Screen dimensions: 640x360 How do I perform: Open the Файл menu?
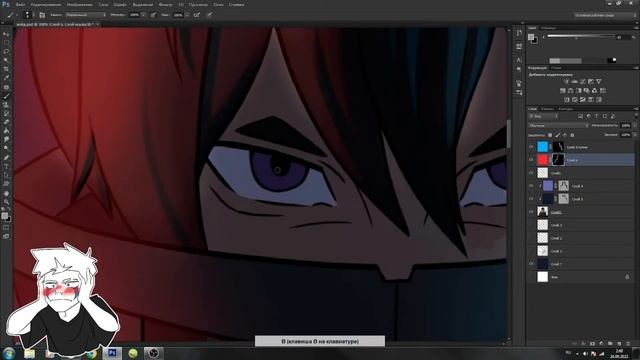click(20, 4)
